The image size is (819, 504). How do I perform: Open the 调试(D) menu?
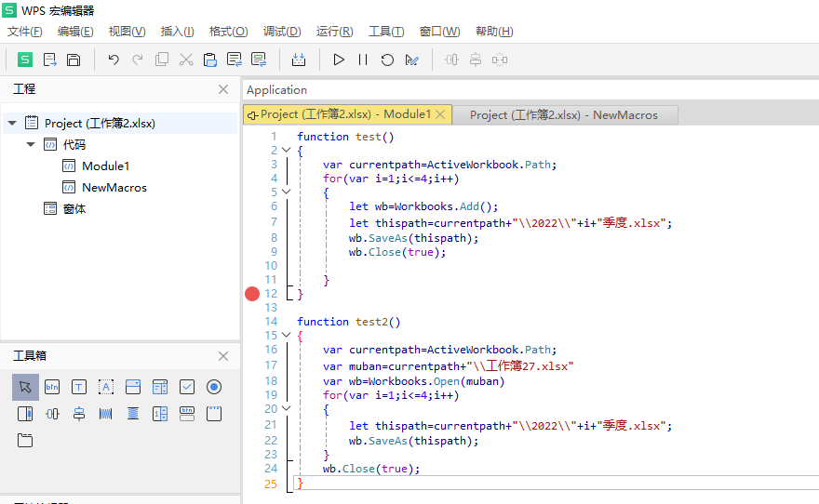click(x=282, y=32)
